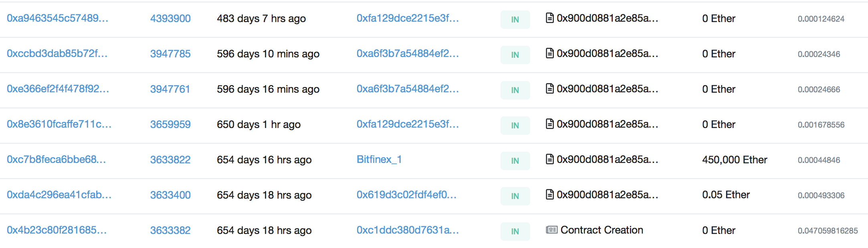Click contract document icon in Bitfinex_1 row

pyautogui.click(x=550, y=159)
